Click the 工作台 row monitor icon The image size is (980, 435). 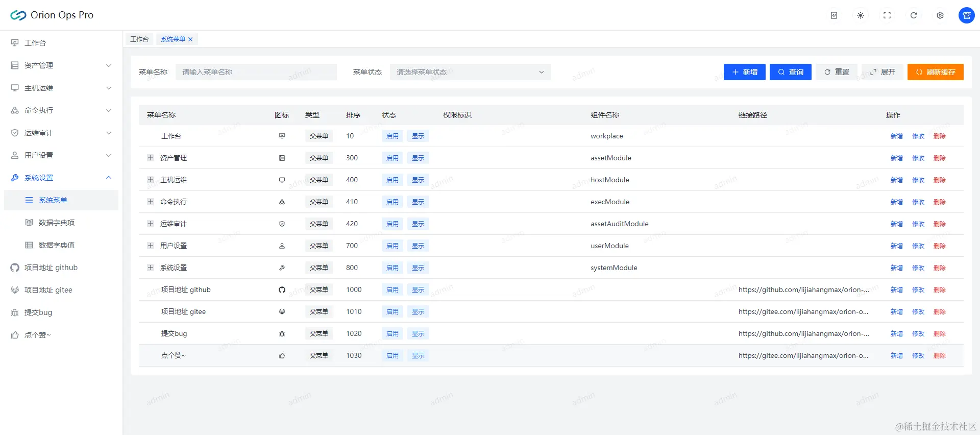point(282,136)
